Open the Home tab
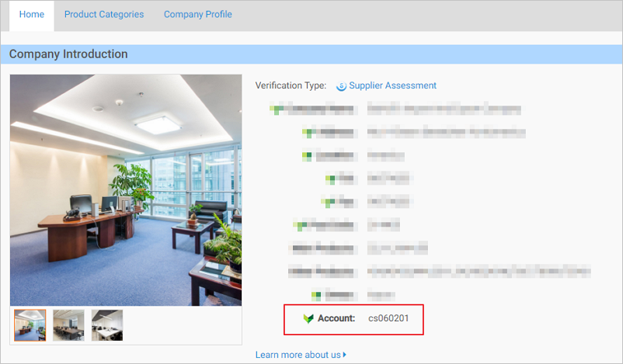 (32, 15)
